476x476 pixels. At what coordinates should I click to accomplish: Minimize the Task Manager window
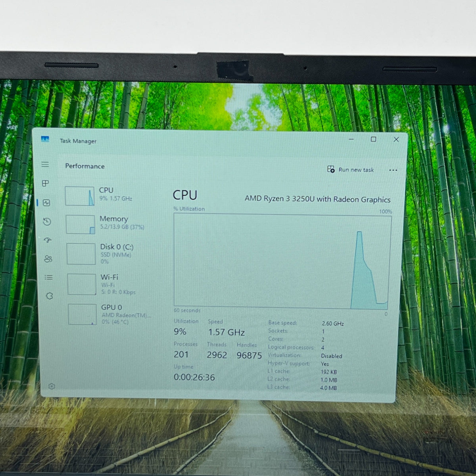coord(351,139)
